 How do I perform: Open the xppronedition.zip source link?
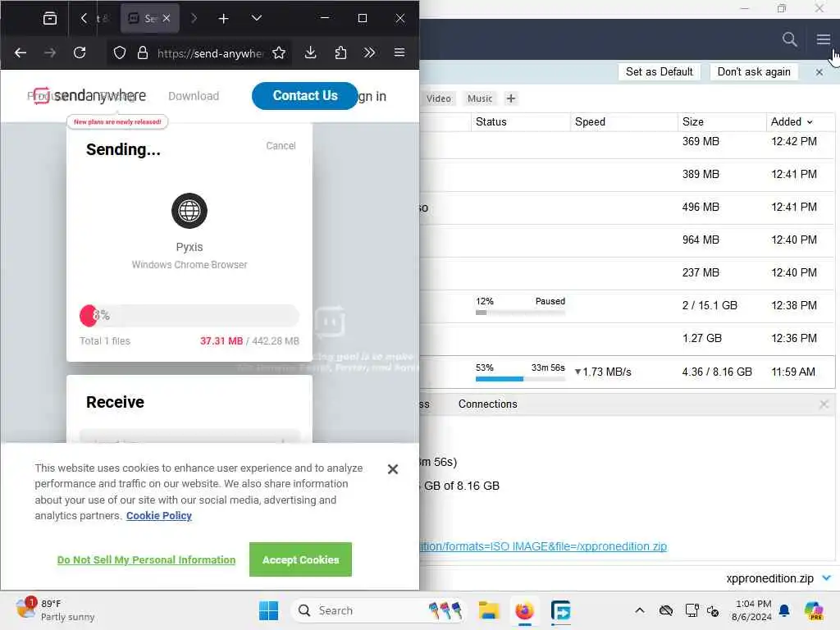(543, 546)
